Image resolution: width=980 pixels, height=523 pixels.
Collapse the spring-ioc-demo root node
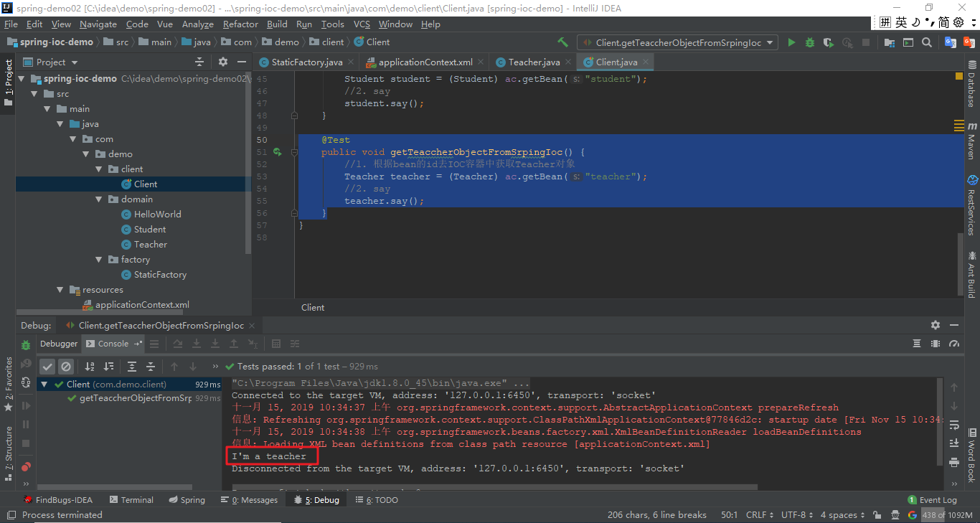tap(22, 79)
